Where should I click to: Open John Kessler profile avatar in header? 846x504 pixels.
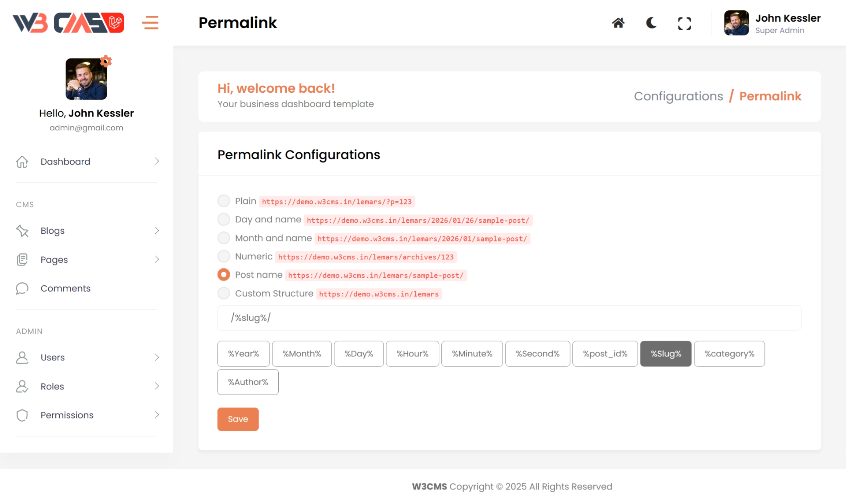point(736,23)
